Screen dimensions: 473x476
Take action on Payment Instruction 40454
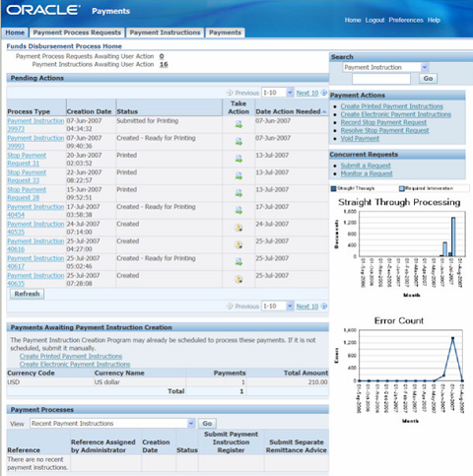coord(238,210)
